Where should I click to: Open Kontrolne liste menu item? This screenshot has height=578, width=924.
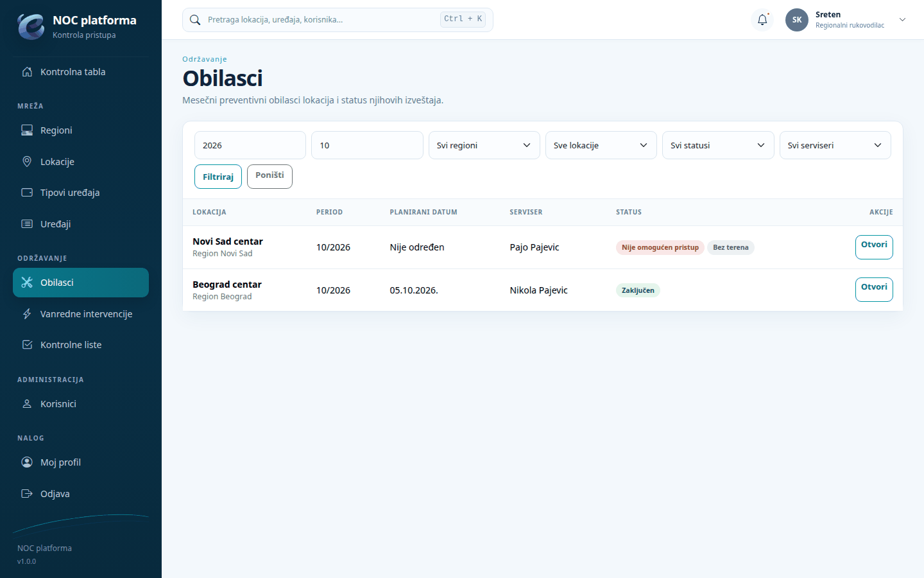pos(81,345)
